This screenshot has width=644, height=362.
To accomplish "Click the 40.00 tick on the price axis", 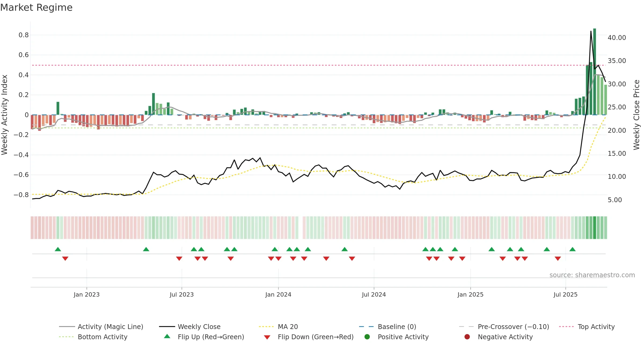I will (617, 38).
